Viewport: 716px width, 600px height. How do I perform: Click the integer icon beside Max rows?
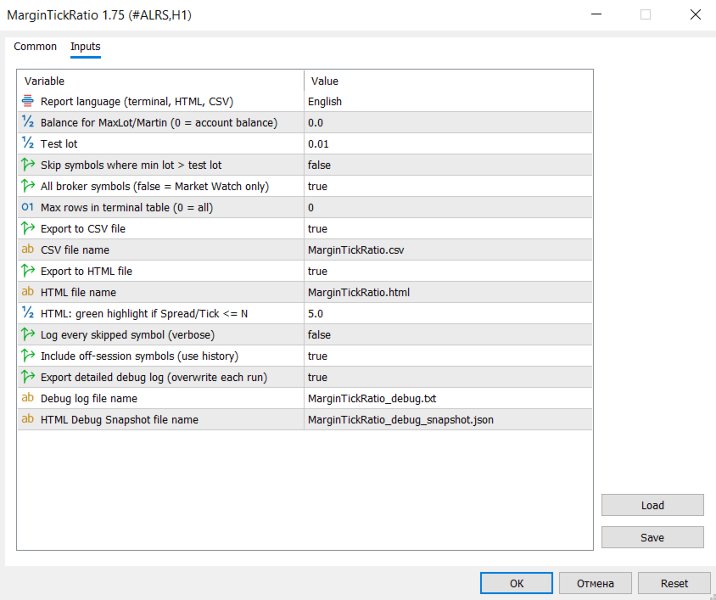pos(28,207)
